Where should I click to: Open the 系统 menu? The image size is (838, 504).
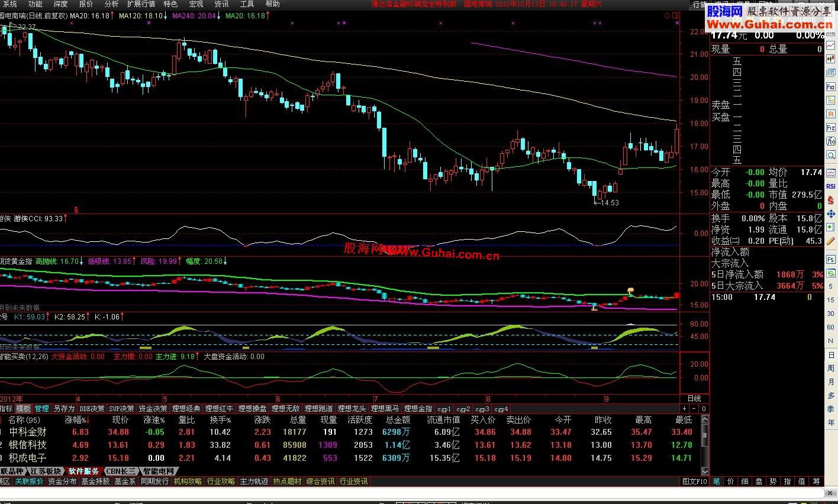(x=10, y=4)
